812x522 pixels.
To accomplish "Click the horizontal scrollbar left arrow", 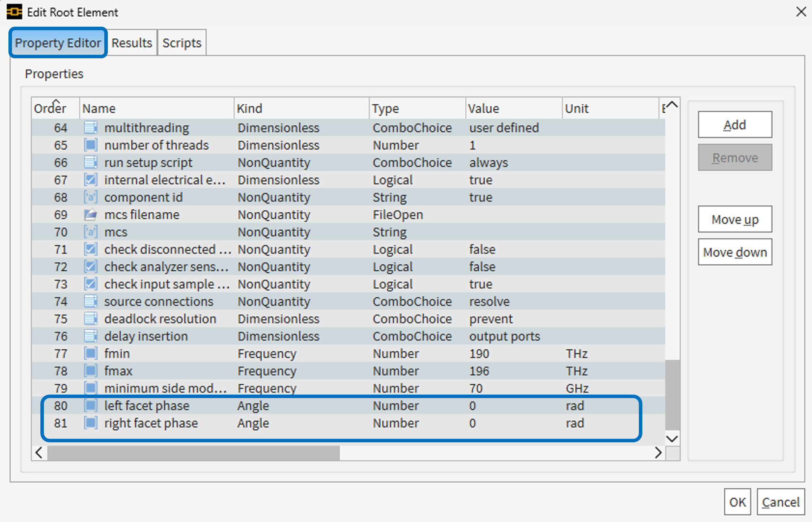I will [39, 453].
